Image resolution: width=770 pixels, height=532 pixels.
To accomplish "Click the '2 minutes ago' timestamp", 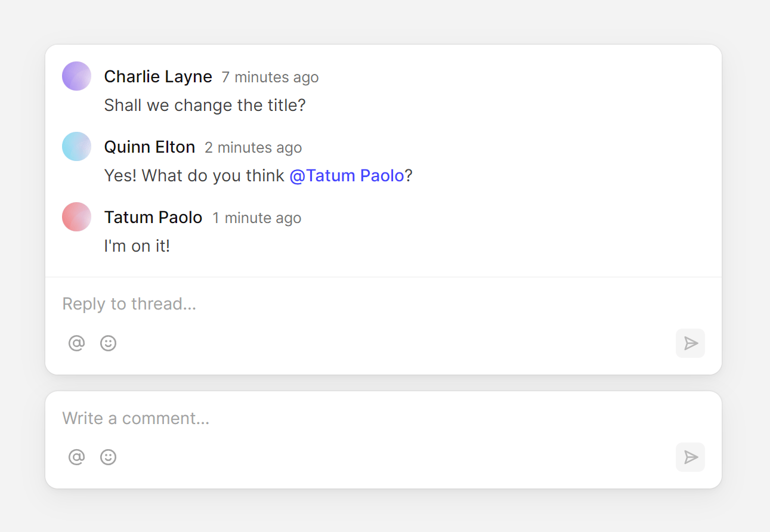I will click(x=253, y=148).
